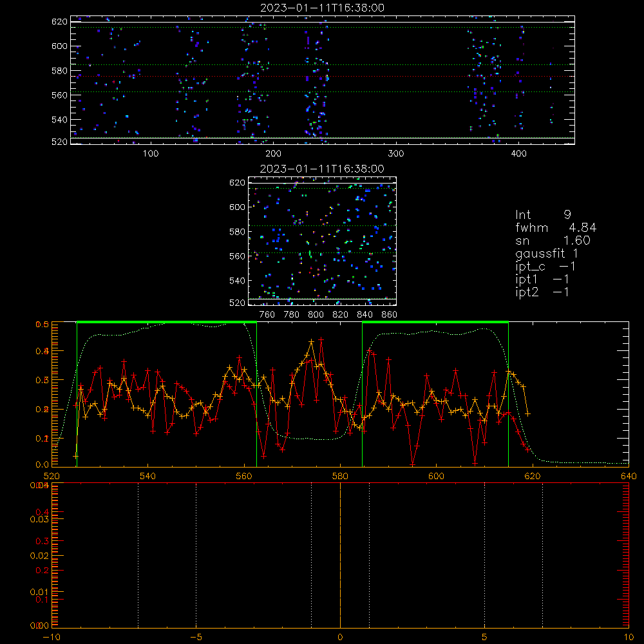This screenshot has width=644, height=644.
Task: Click green vertical line near 615 in profile plot
Action: tap(509, 394)
